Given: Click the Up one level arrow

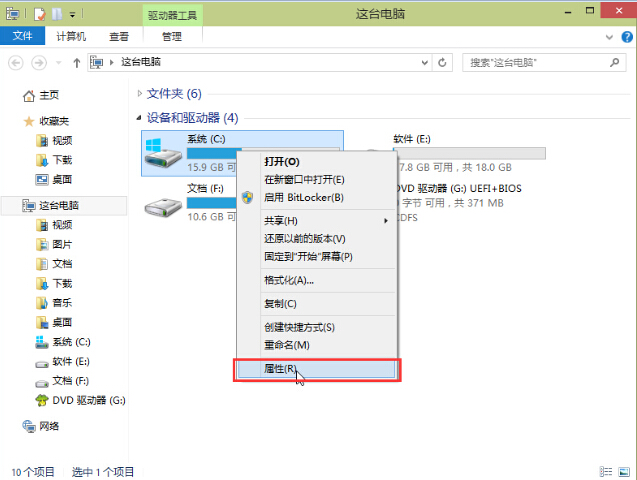Looking at the screenshot, I should pos(76,62).
